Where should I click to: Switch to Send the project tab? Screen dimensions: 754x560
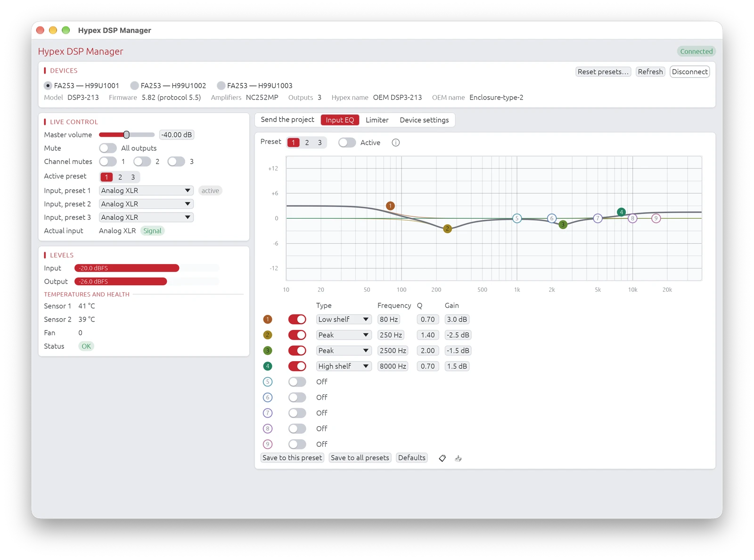tap(287, 120)
